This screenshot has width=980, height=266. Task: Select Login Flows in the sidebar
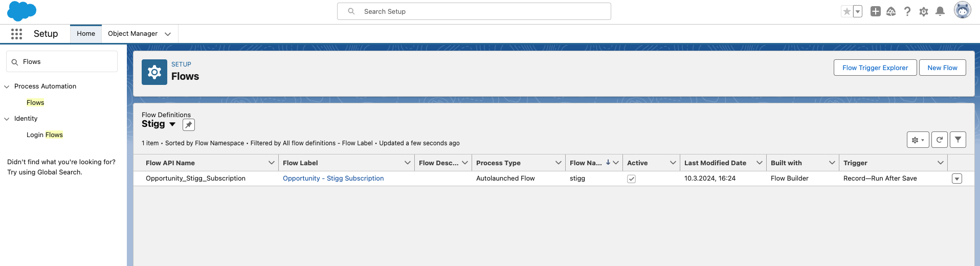pyautogui.click(x=44, y=135)
